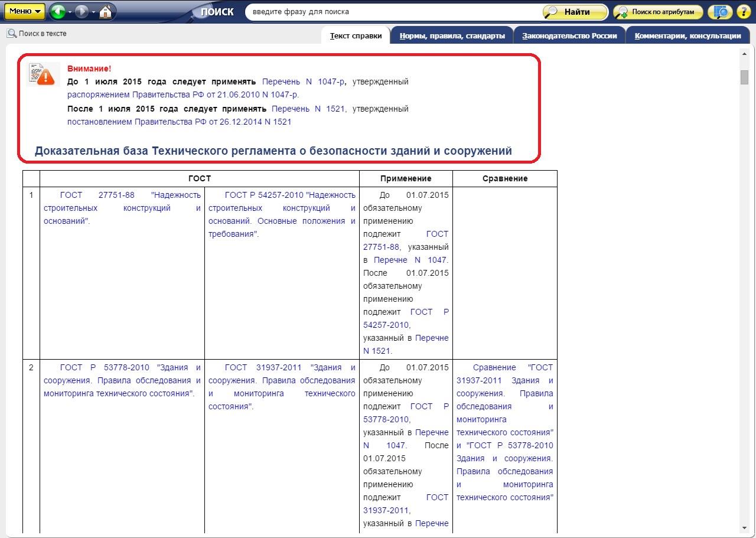
Task: Open the Меню dropdown
Action: pyautogui.click(x=25, y=11)
